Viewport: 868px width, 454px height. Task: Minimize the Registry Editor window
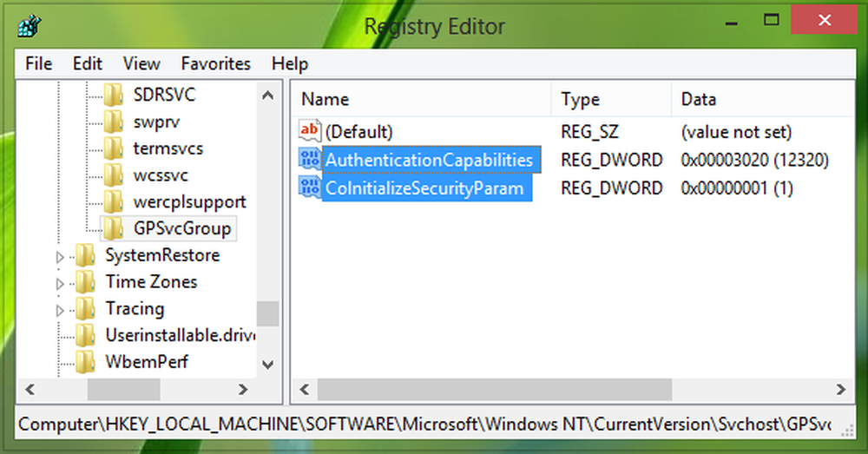point(731,23)
